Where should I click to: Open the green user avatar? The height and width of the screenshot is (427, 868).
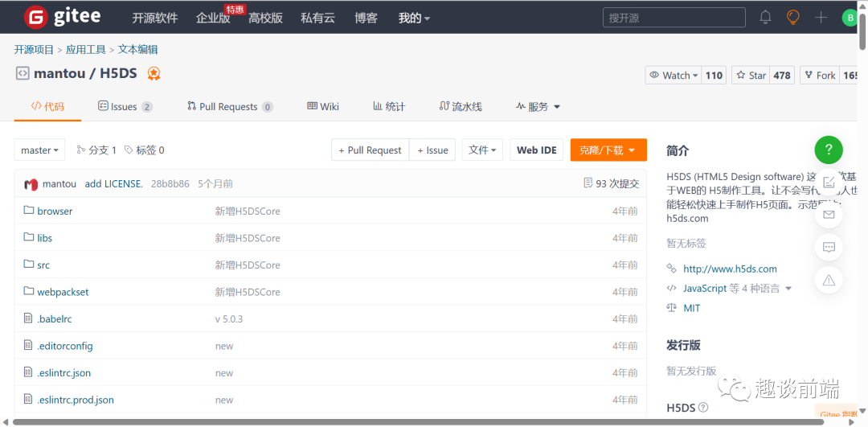click(x=850, y=18)
